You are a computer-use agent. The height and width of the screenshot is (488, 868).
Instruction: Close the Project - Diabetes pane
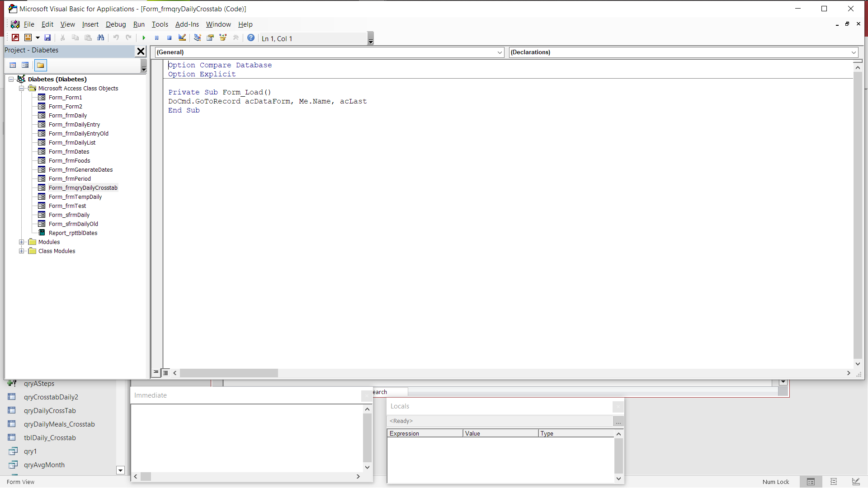click(x=141, y=51)
